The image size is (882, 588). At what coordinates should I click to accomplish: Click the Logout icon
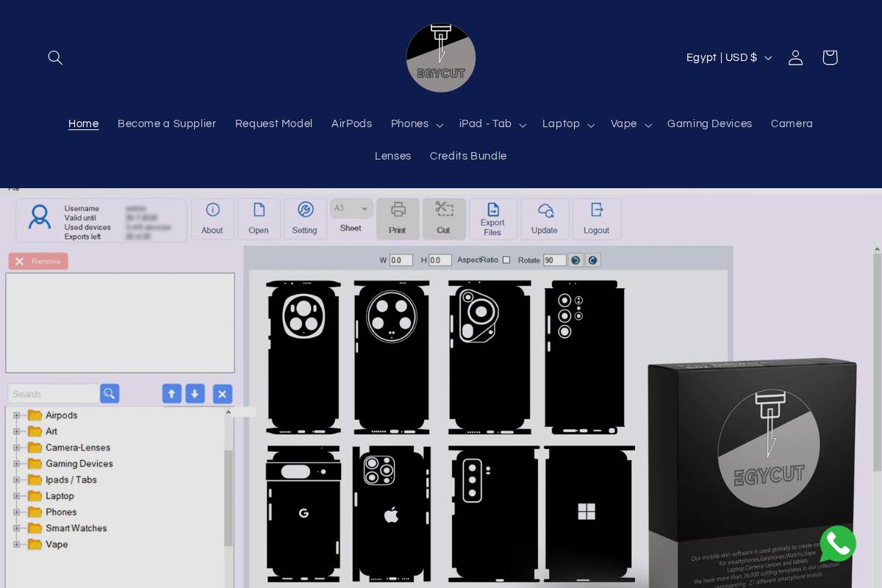[597, 218]
